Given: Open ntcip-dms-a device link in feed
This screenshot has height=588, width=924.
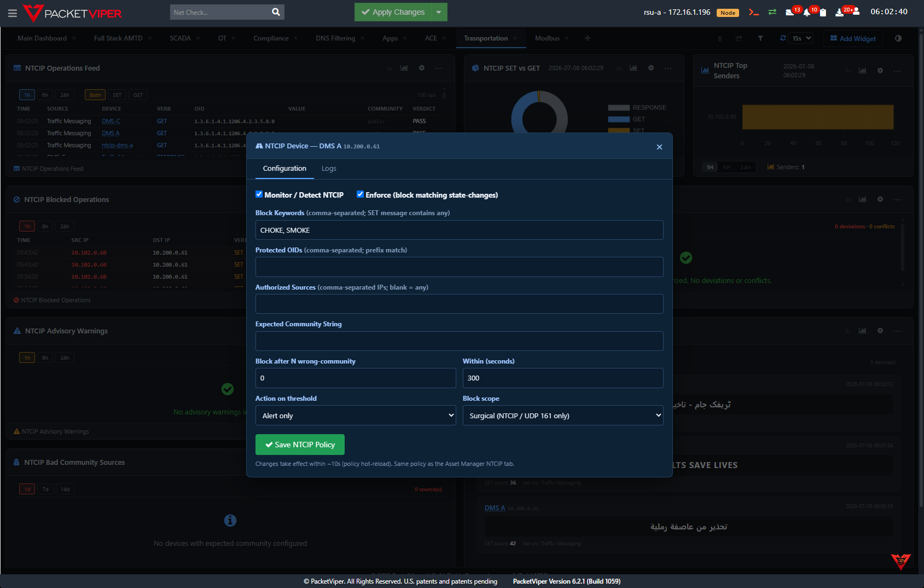Looking at the screenshot, I should [117, 145].
